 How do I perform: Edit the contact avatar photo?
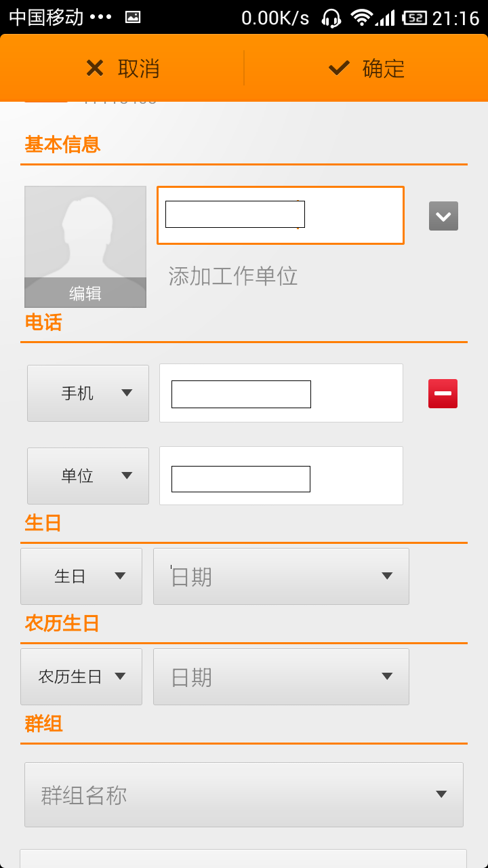click(x=85, y=237)
